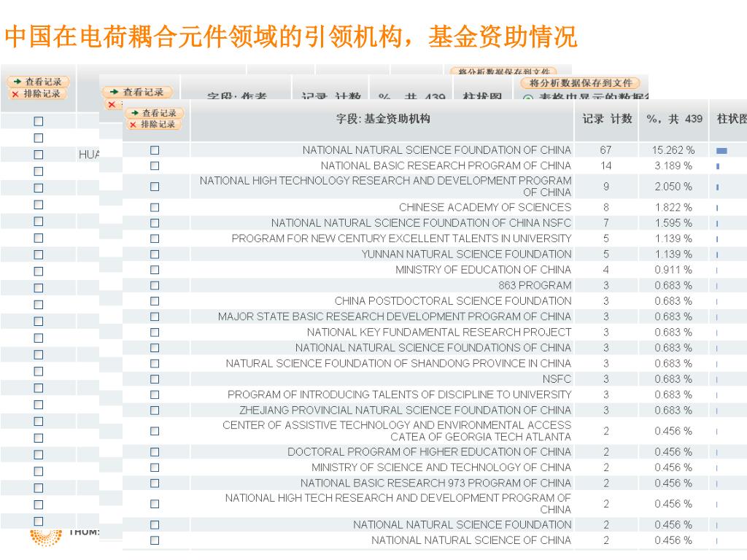Click 查看记录 button in middle author panel
747x560 pixels.
(x=138, y=92)
